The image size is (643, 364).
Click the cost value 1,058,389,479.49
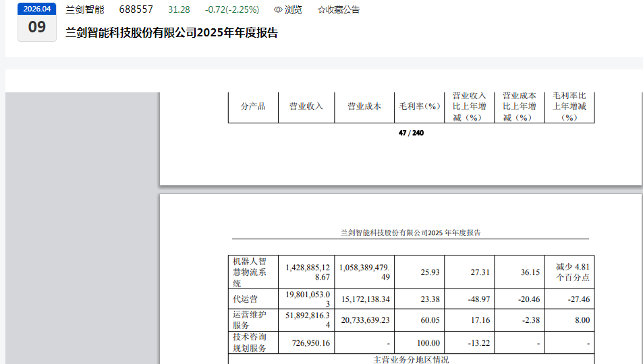[364, 272]
